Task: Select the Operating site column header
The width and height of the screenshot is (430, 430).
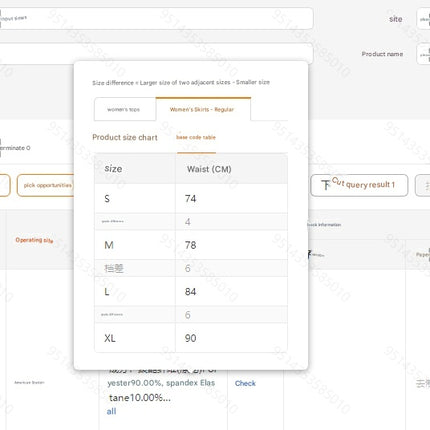Action: 34,240
